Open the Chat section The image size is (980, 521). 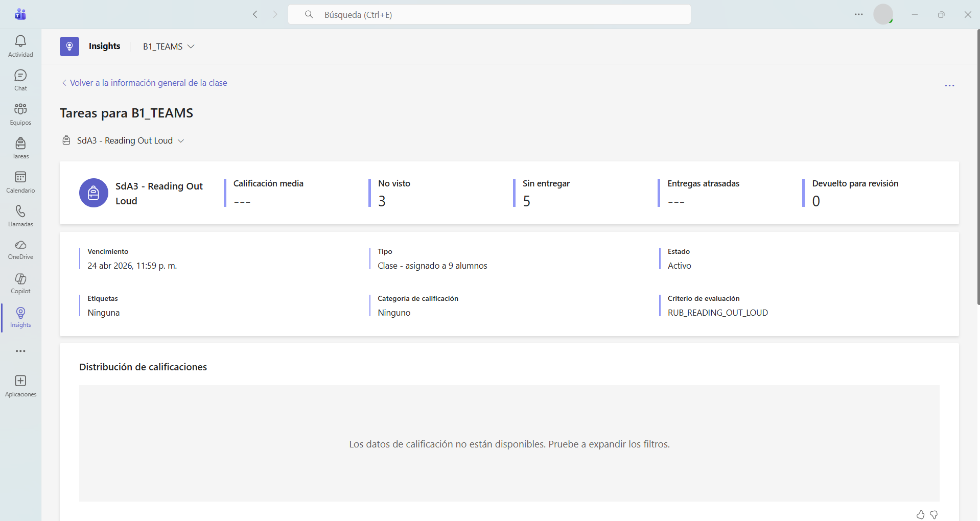point(20,80)
